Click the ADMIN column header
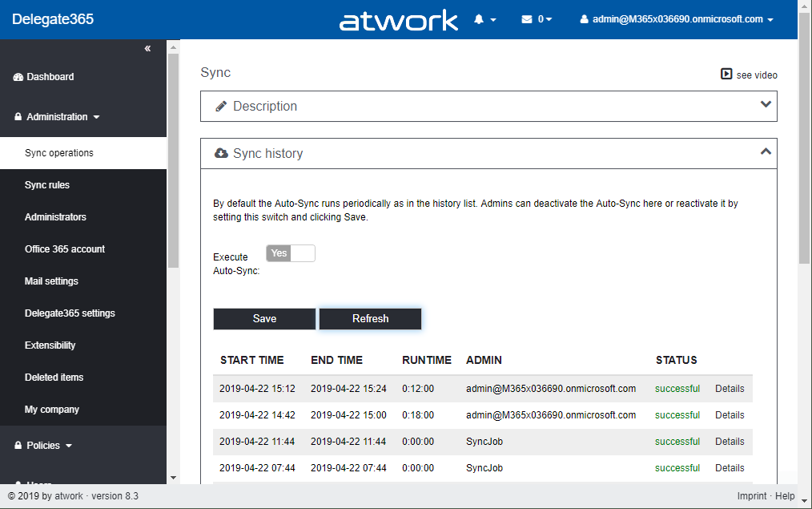812x509 pixels. (x=484, y=360)
